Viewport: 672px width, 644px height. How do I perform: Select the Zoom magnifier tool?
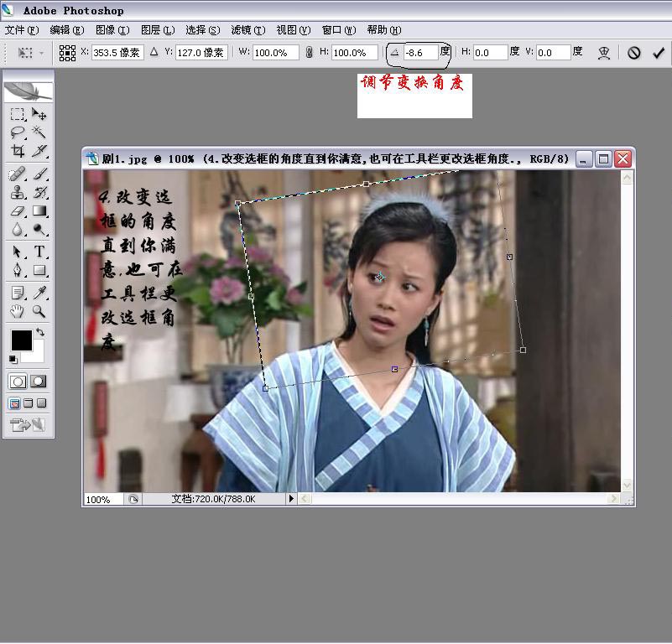(x=39, y=311)
